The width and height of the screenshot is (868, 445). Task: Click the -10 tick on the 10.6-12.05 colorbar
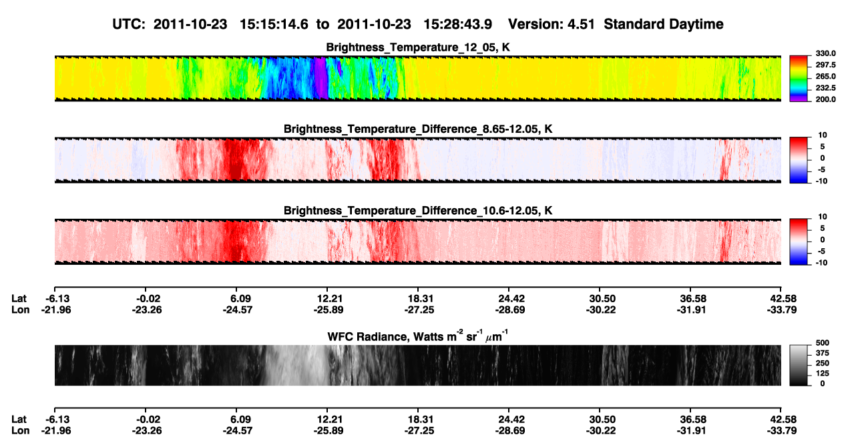pyautogui.click(x=821, y=262)
